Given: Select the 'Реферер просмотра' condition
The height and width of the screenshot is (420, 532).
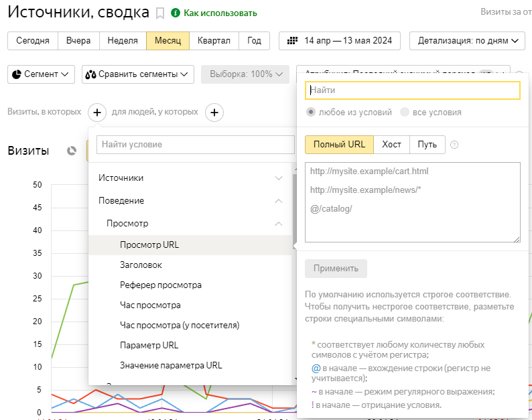Looking at the screenshot, I should click(x=161, y=285).
